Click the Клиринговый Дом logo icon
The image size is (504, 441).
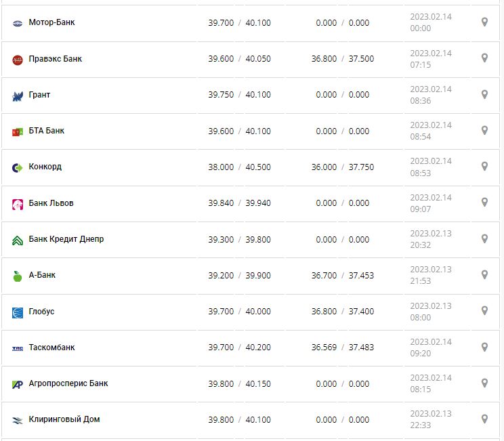click(18, 420)
